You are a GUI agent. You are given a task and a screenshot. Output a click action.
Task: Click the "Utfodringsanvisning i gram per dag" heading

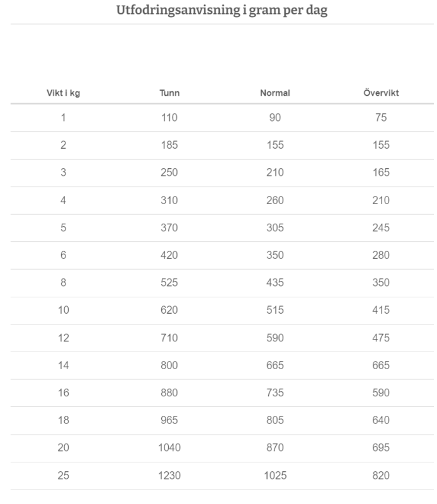(x=222, y=11)
